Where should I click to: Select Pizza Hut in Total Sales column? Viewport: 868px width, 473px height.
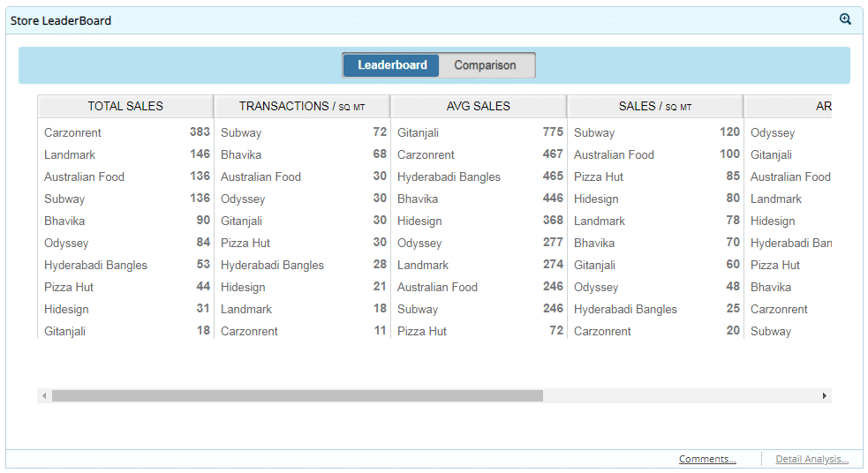pos(69,288)
